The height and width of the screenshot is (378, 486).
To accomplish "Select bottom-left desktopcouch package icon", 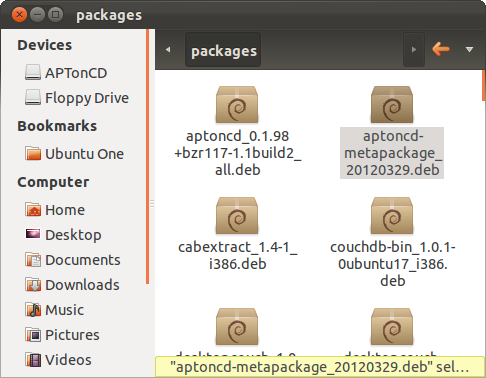I will click(x=237, y=327).
